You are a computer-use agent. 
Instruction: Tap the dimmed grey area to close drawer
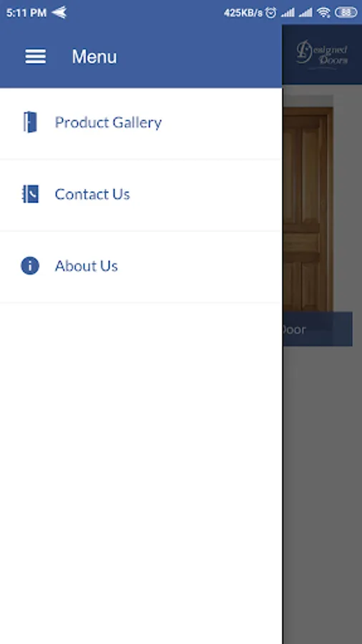point(322,493)
